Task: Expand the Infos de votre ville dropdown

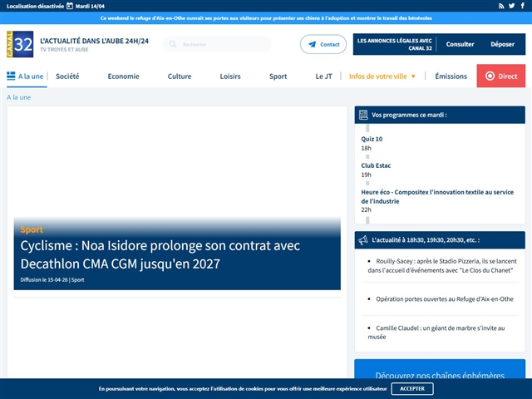Action: click(382, 76)
